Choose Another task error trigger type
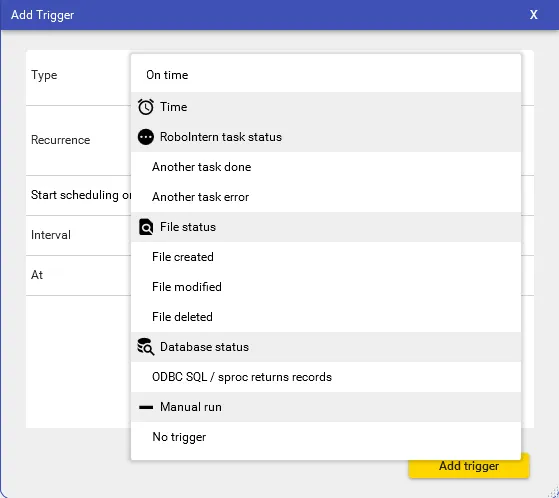The width and height of the screenshot is (559, 498). pos(326,197)
